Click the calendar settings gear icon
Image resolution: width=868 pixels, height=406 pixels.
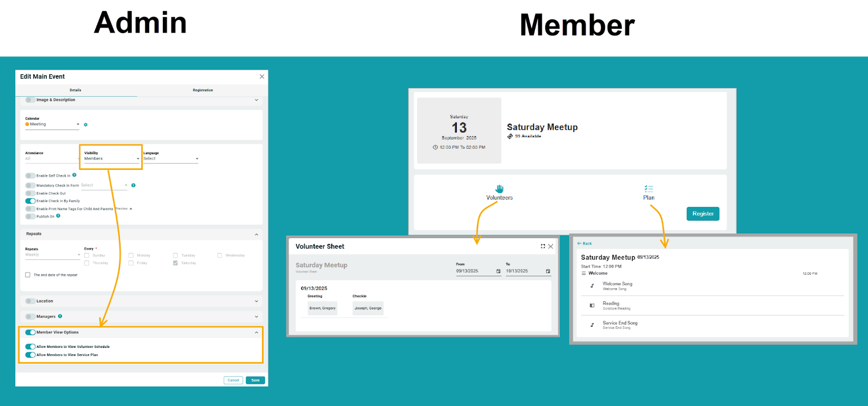pyautogui.click(x=86, y=125)
